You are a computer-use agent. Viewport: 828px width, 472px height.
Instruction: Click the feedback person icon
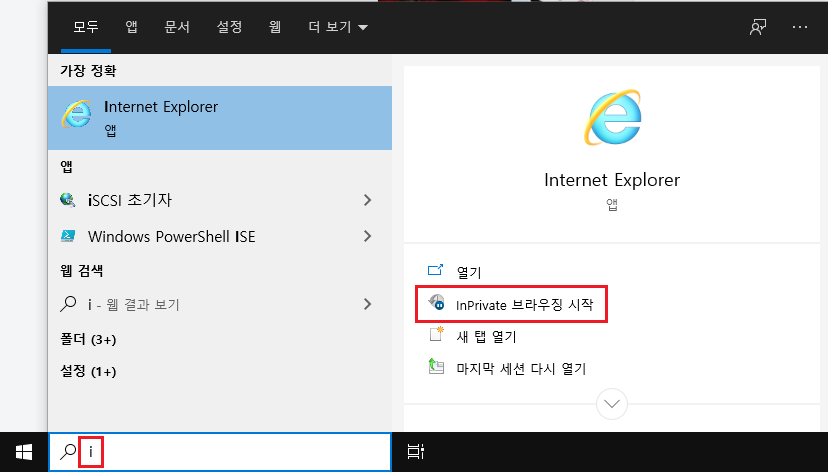pyautogui.click(x=758, y=27)
